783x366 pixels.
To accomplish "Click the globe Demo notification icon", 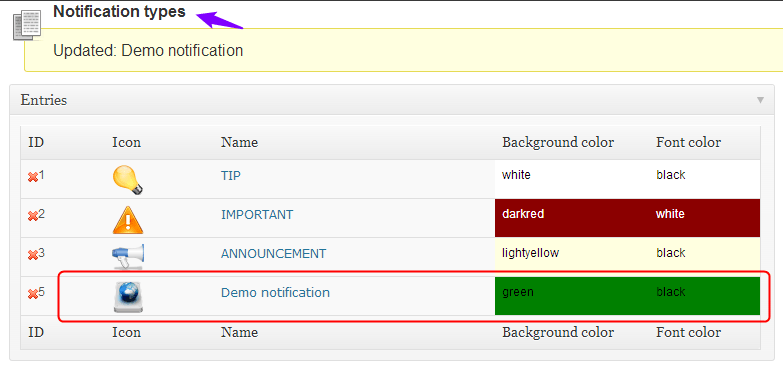I will [128, 297].
